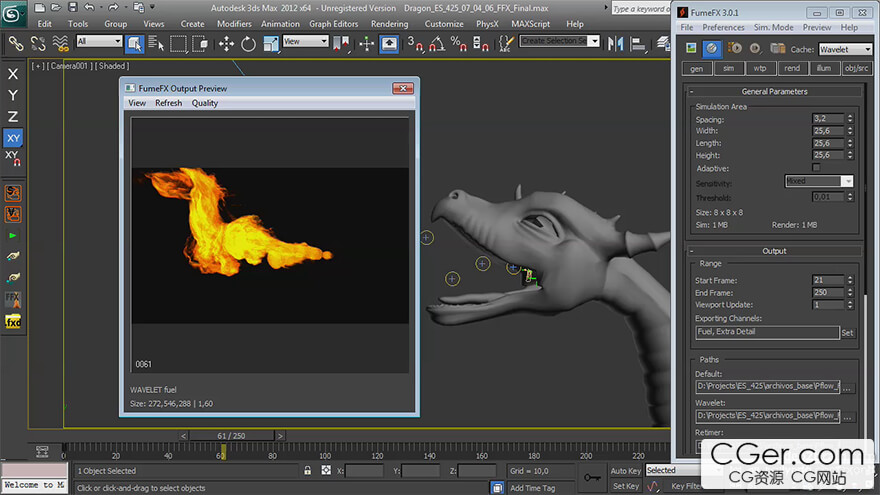Restrict transform to Y axis
The image size is (880, 495).
point(12,95)
